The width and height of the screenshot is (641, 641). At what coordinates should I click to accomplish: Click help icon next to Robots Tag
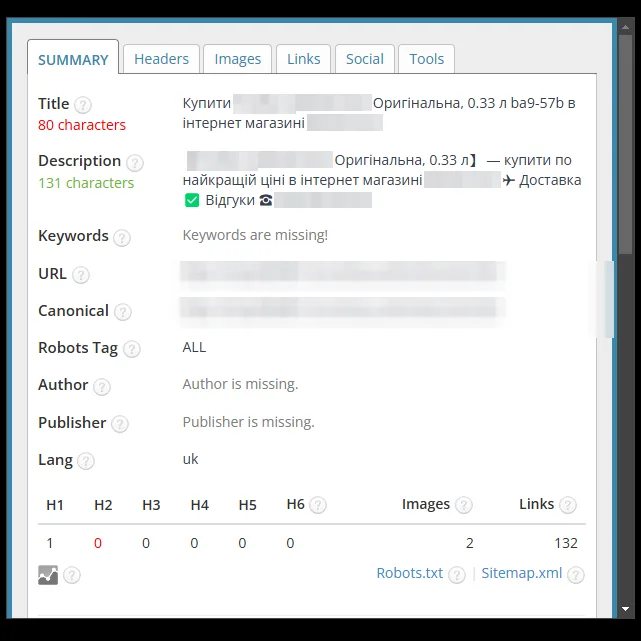pos(132,349)
